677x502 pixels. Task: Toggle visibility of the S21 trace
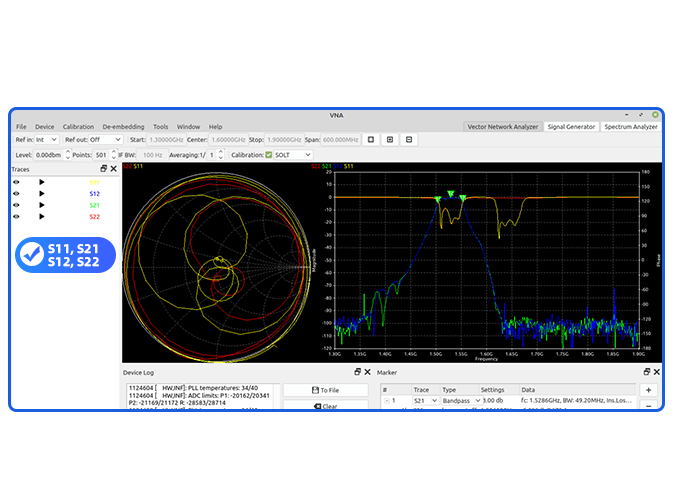[16, 205]
